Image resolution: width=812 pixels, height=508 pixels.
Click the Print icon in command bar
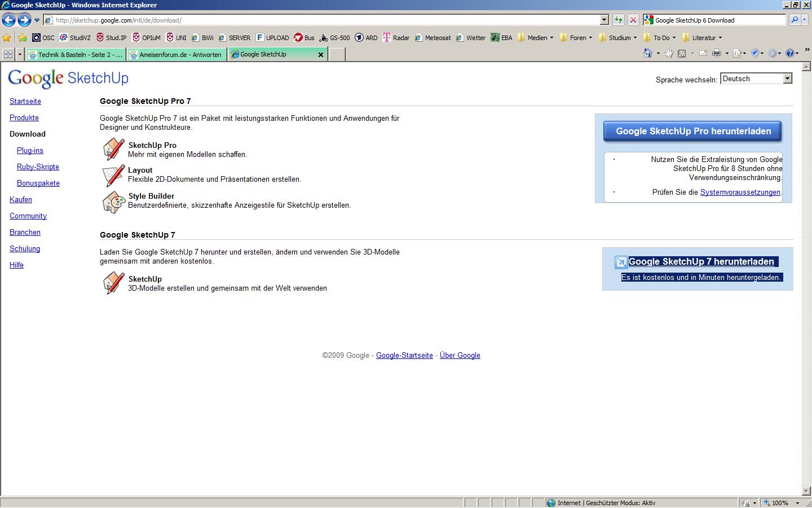pos(717,54)
